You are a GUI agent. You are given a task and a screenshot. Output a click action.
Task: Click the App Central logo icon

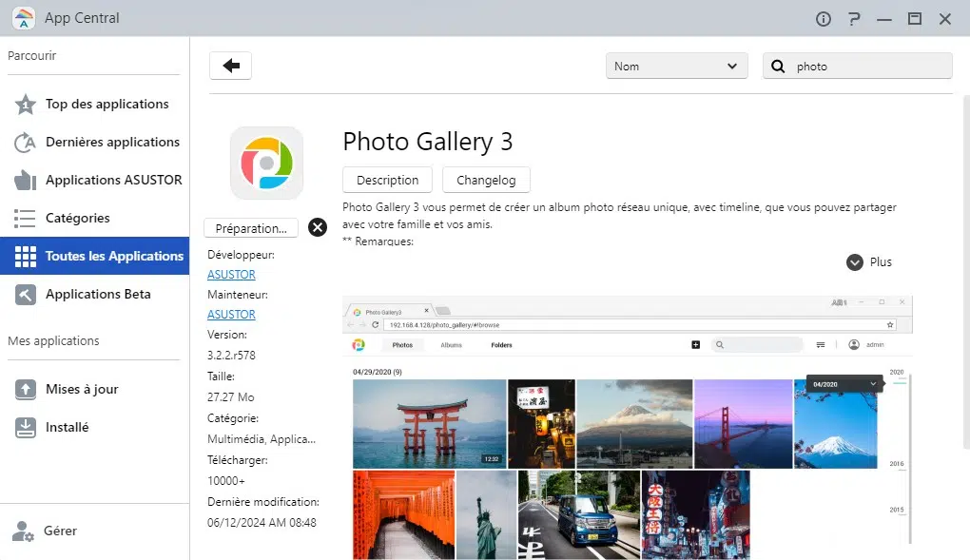(24, 18)
